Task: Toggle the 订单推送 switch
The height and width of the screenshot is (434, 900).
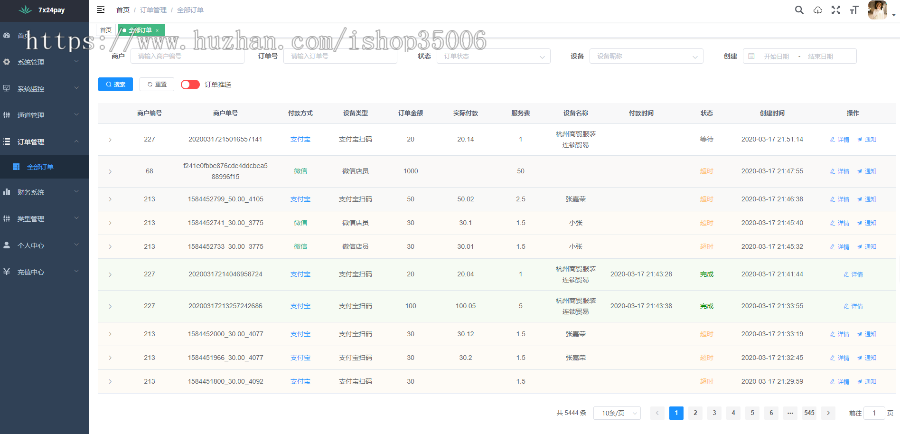Action: [x=190, y=84]
